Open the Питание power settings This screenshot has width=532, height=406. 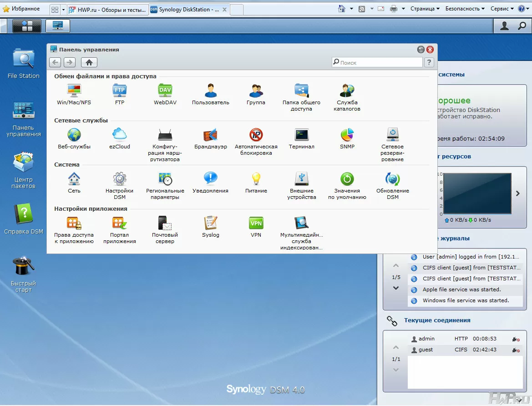tap(256, 183)
